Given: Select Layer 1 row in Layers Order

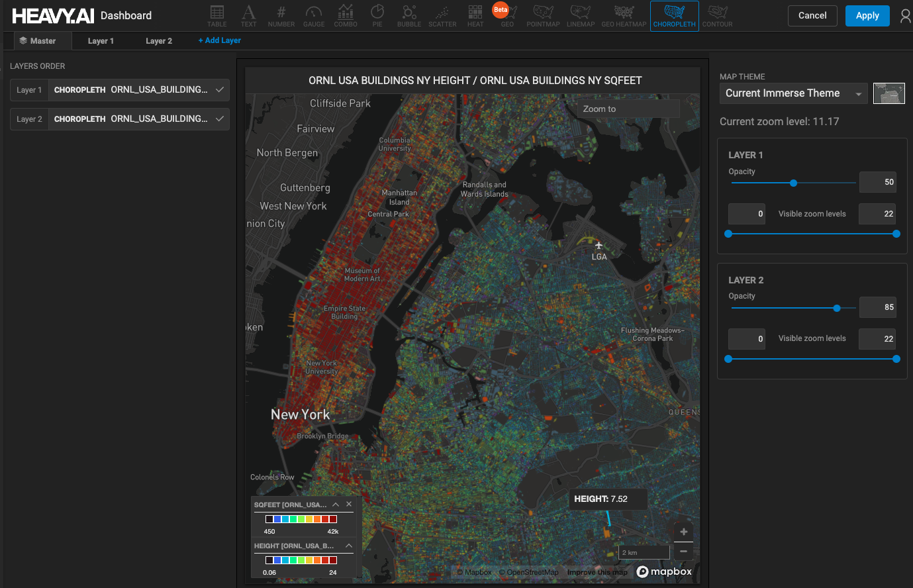Looking at the screenshot, I should (x=120, y=89).
